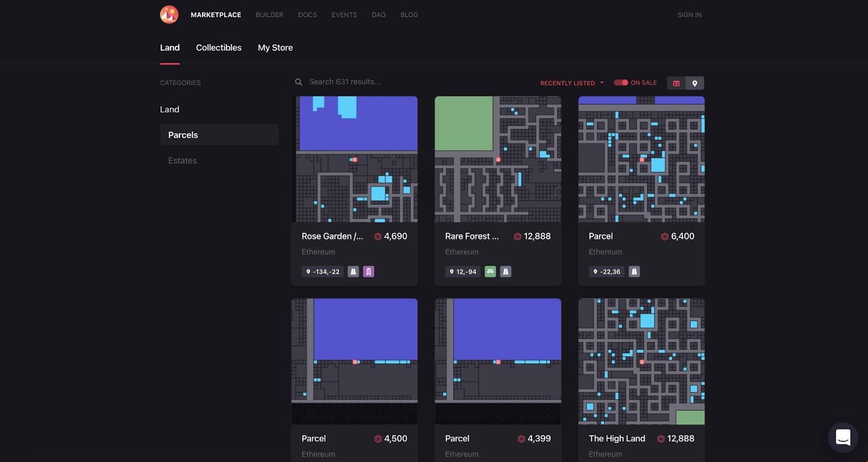Select Land category in sidebar
The height and width of the screenshot is (462, 868).
click(x=170, y=110)
